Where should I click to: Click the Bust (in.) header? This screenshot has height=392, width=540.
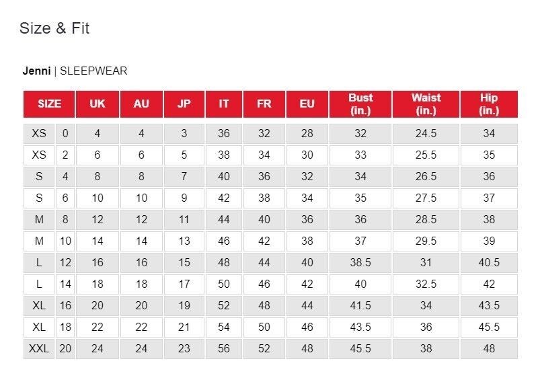pos(360,104)
